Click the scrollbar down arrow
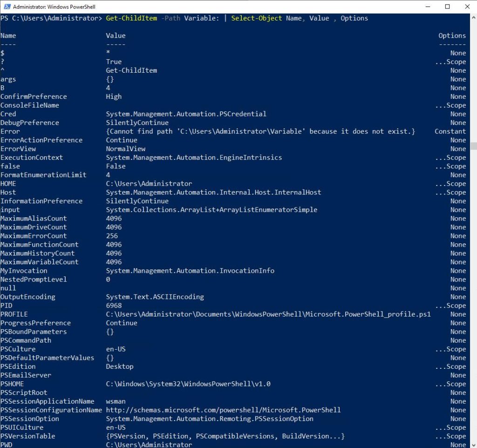 pos(474,445)
